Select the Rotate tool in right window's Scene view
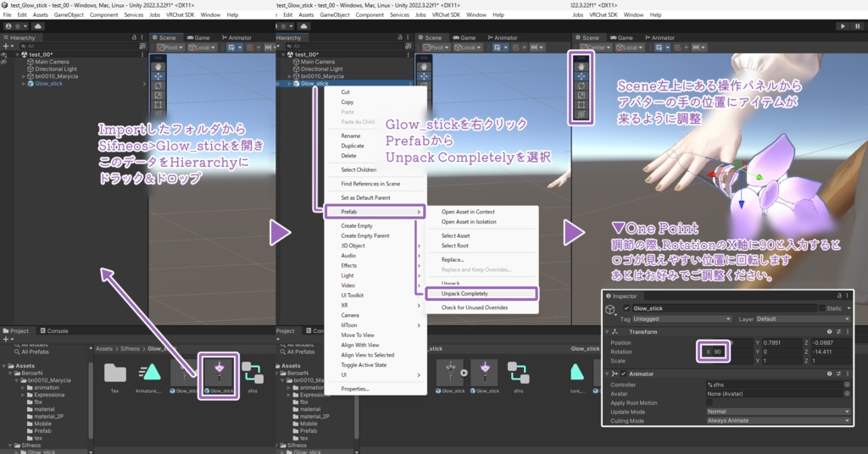Viewport: 868px width, 454px height. (x=581, y=86)
